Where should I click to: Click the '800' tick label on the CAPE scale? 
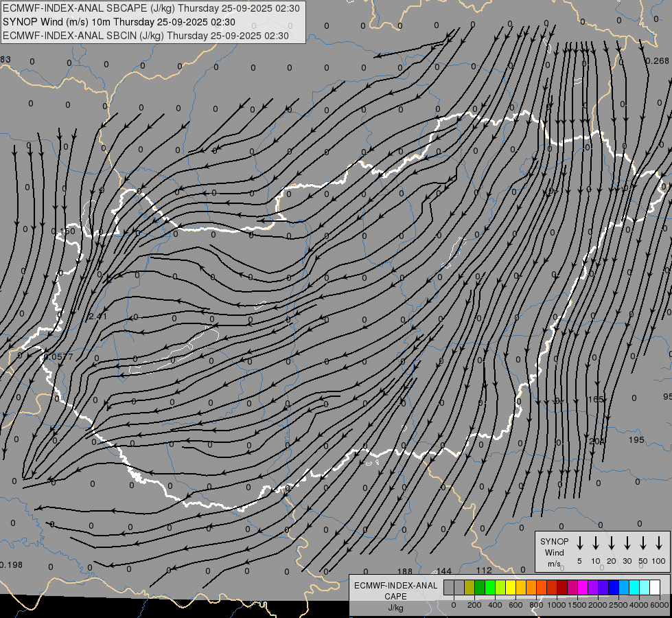click(x=536, y=605)
